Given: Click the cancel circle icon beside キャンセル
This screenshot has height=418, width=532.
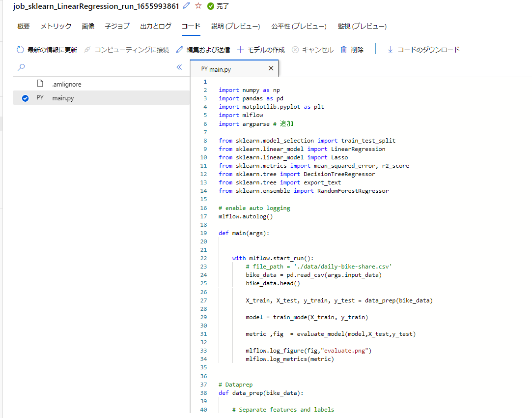Looking at the screenshot, I should click(x=295, y=50).
